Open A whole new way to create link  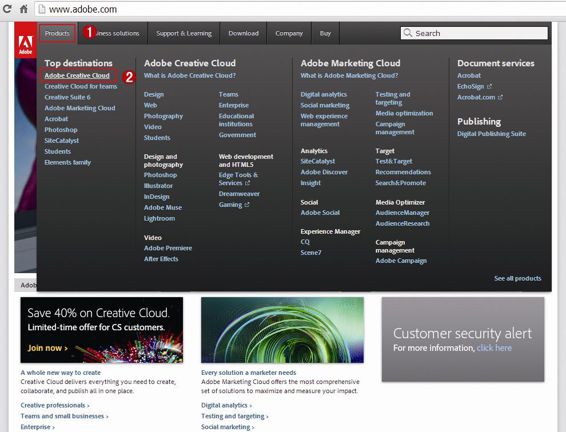coord(61,372)
